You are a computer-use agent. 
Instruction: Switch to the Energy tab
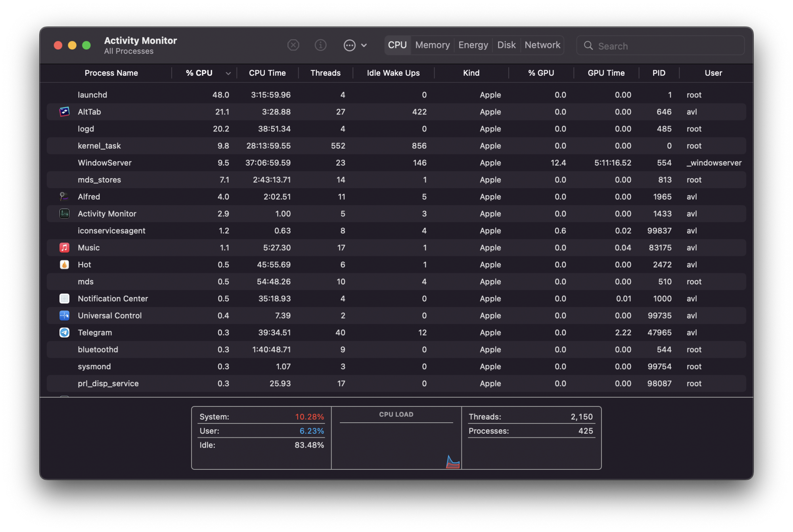pos(473,45)
